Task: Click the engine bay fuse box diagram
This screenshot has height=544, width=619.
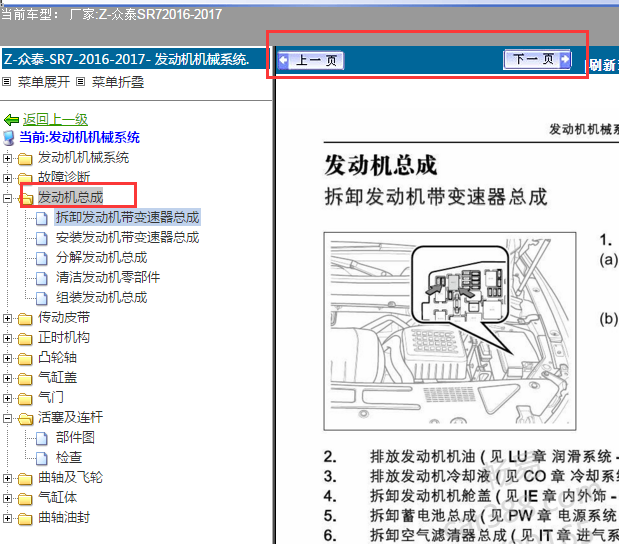Action: click(450, 331)
